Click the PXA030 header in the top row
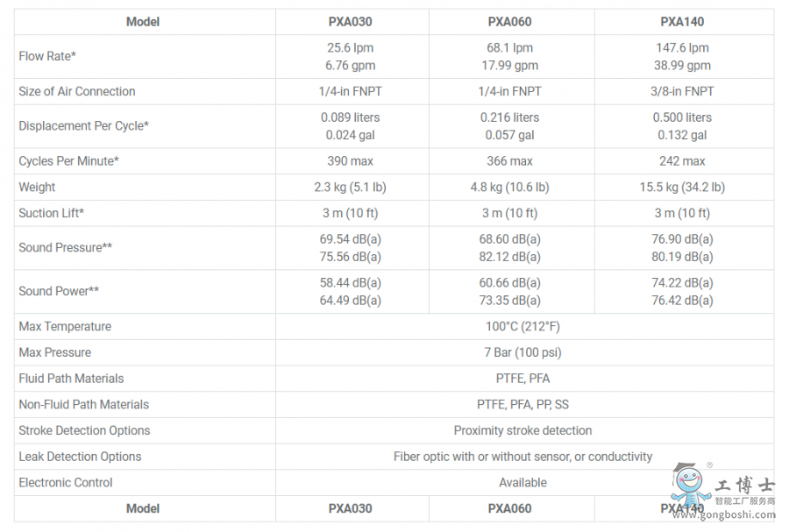This screenshot has width=789, height=532. (350, 22)
